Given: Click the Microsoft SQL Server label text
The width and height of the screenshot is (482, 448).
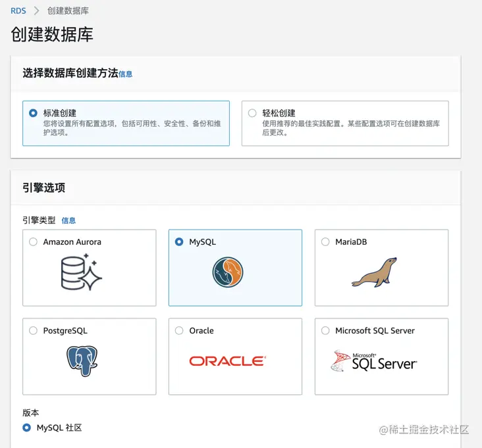Looking at the screenshot, I should pos(375,331).
